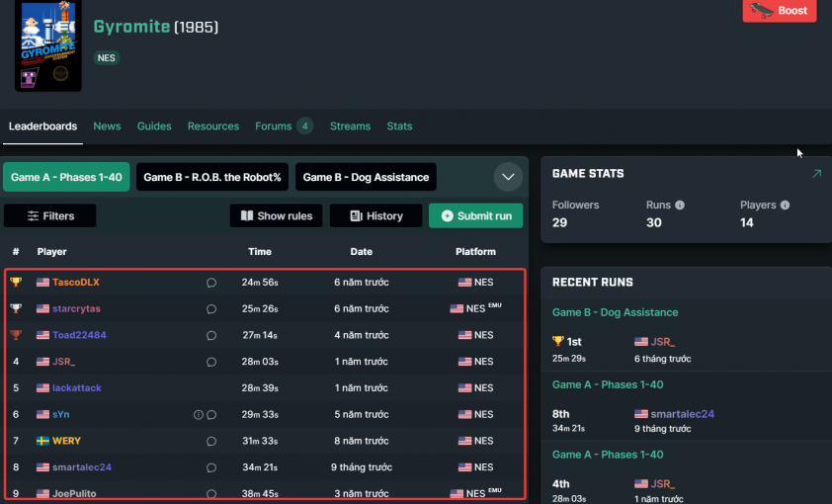Open the Gyromite game title link

(x=131, y=27)
